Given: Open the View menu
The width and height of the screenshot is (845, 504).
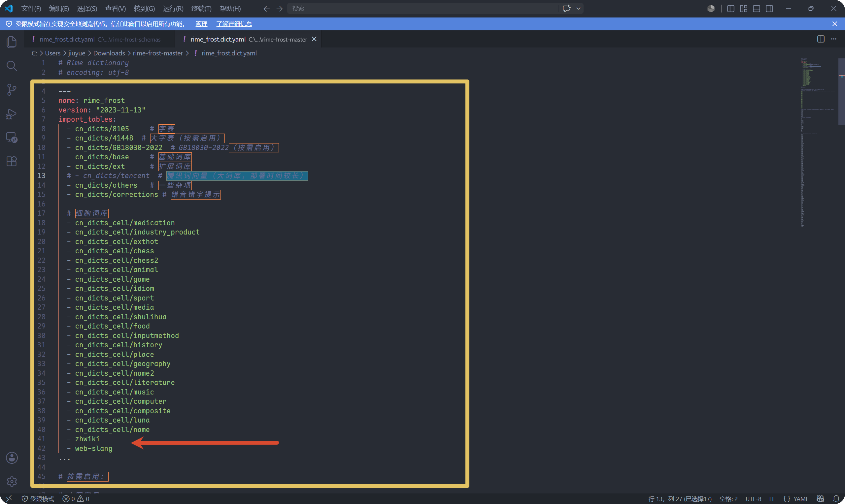Looking at the screenshot, I should point(115,9).
